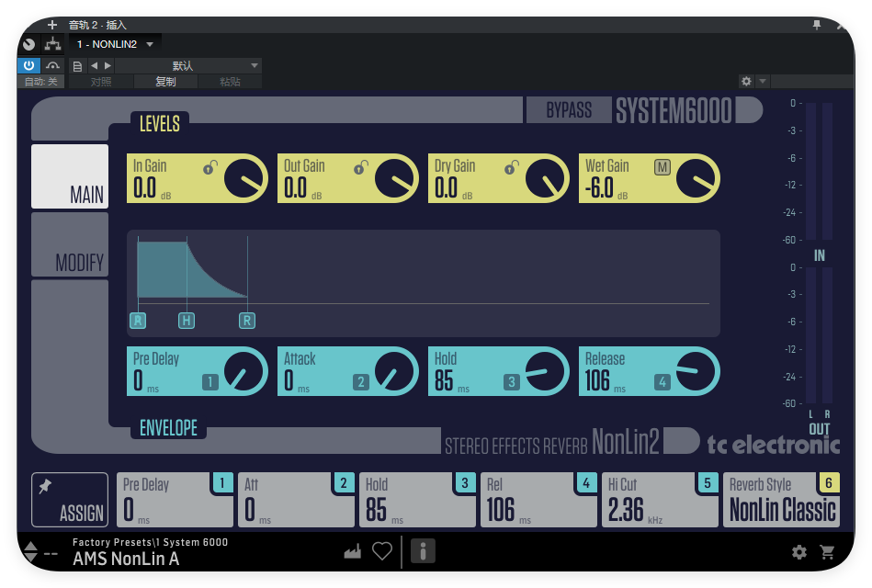
Task: Open the routing network icon
Action: [x=52, y=44]
